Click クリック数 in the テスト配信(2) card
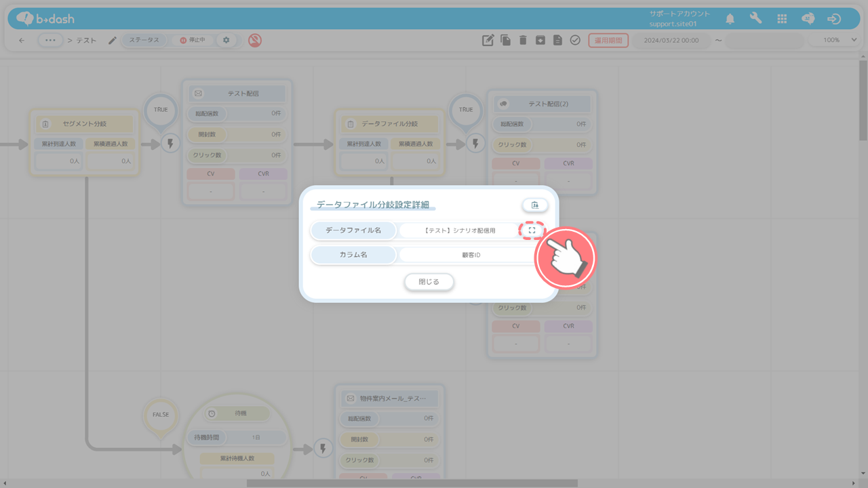This screenshot has width=868, height=488. [x=513, y=144]
